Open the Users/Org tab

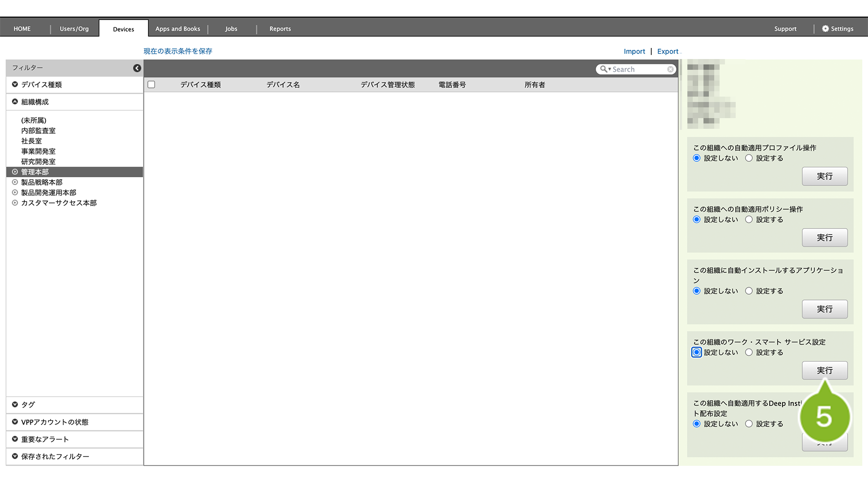coord(74,29)
